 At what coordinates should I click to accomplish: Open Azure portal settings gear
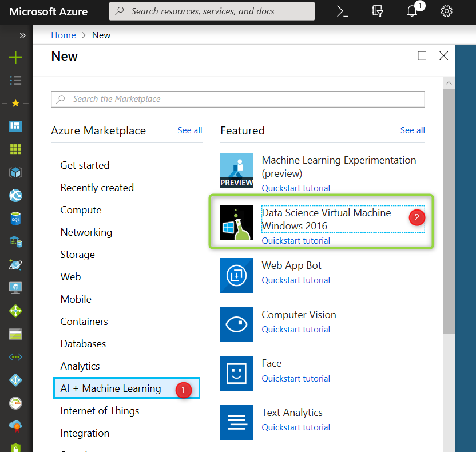point(446,11)
